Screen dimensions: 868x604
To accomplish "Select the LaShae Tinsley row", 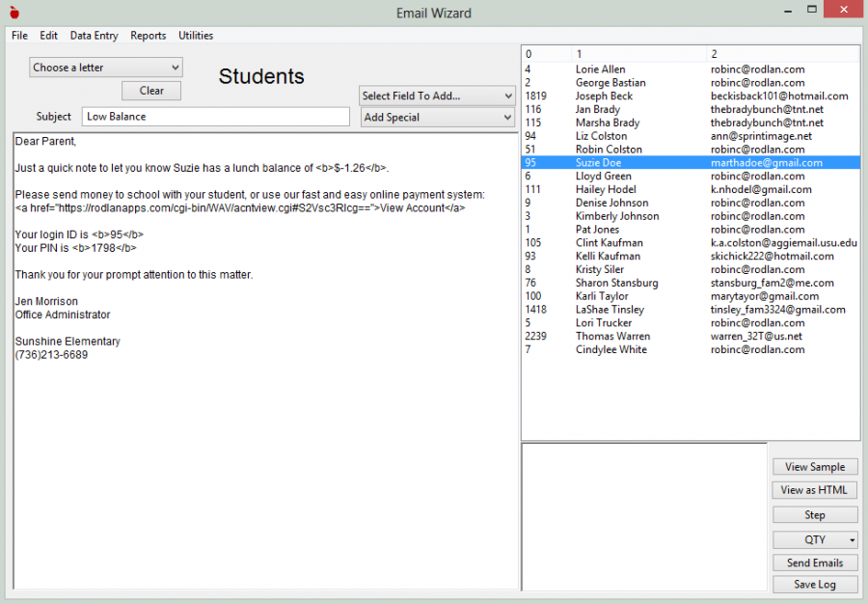I will 691,310.
